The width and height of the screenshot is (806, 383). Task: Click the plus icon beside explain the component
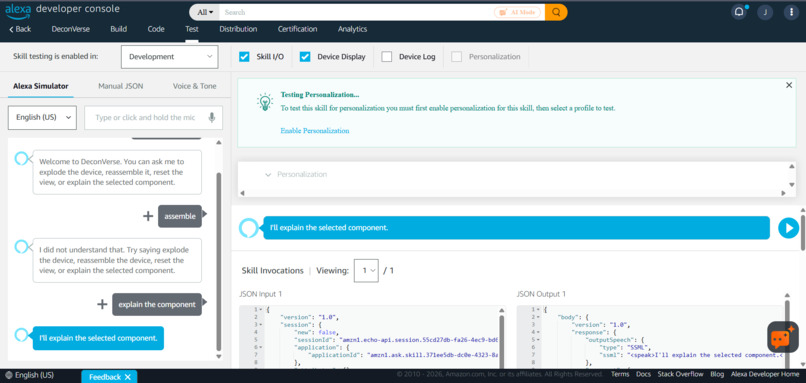coord(102,304)
